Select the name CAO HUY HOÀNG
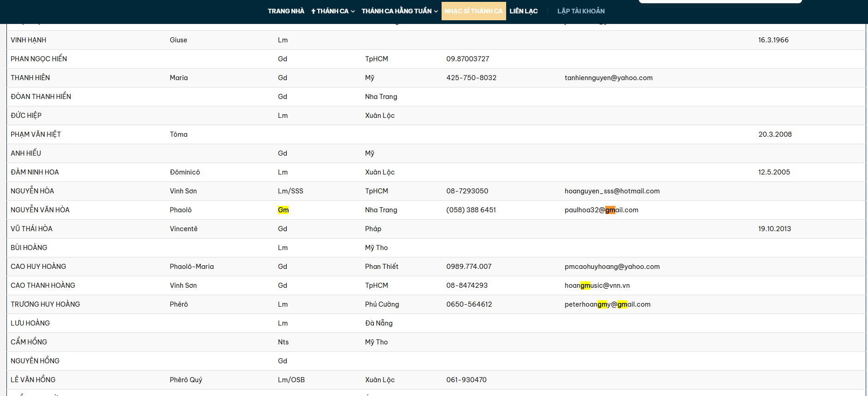This screenshot has height=396, width=868. tap(38, 267)
